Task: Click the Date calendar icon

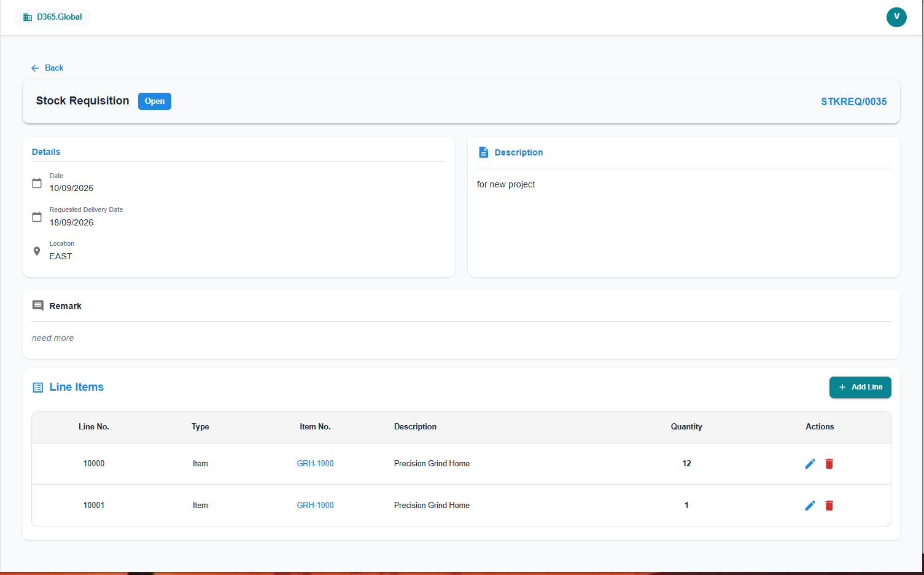Action: pyautogui.click(x=37, y=183)
